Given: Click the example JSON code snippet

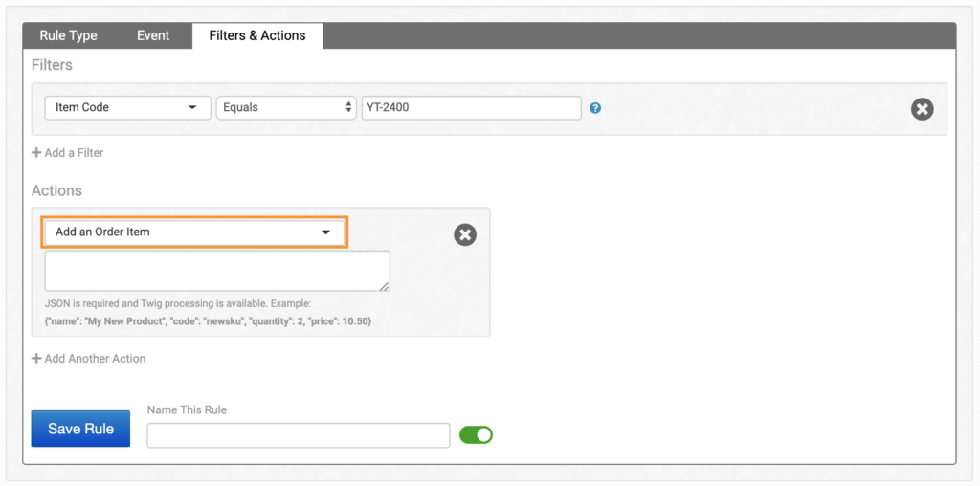Looking at the screenshot, I should coord(208,321).
